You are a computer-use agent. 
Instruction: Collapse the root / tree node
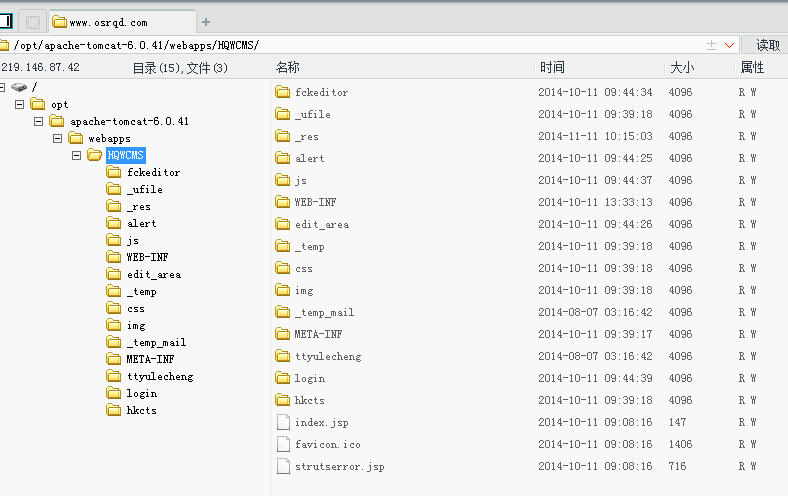(x=2, y=87)
